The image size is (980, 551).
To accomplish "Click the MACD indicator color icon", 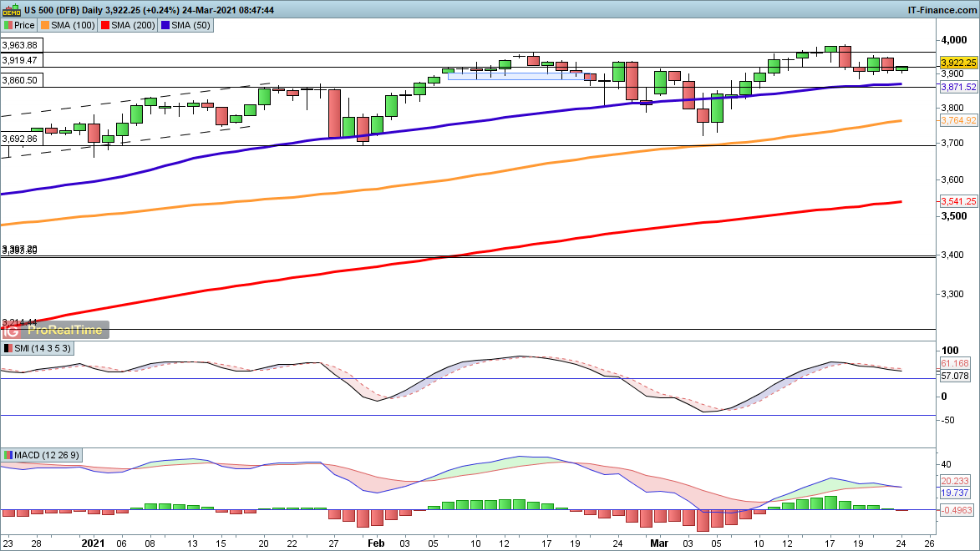I will click(x=8, y=455).
